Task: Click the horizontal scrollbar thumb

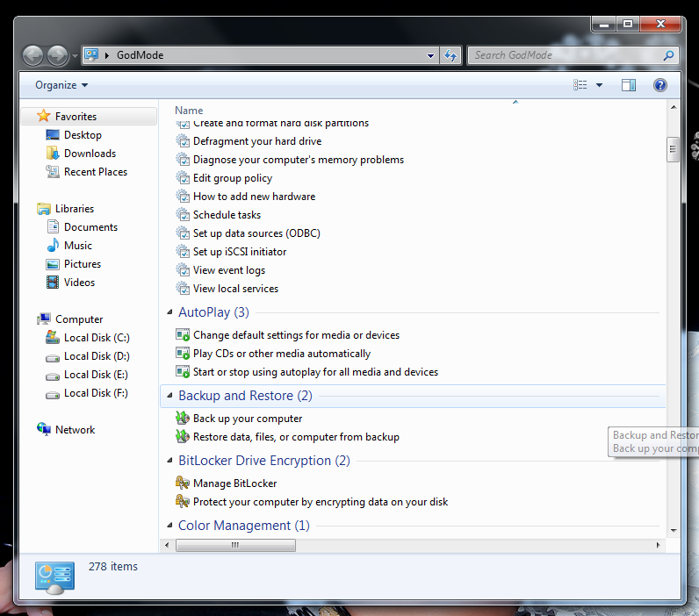Action: click(x=235, y=545)
